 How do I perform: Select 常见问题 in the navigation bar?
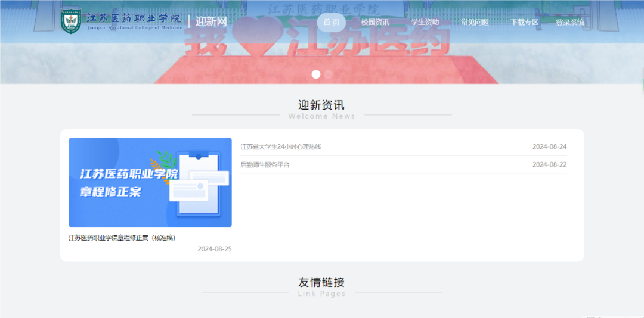475,23
